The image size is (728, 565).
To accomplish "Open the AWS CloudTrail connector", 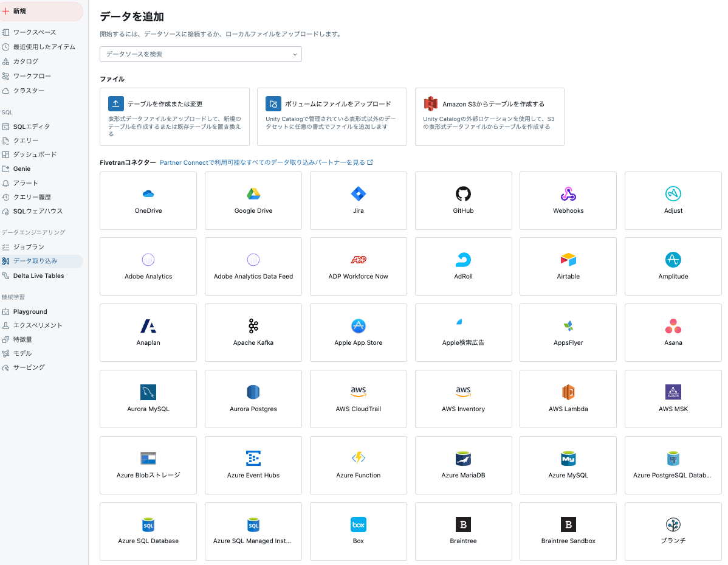I will coord(358,399).
